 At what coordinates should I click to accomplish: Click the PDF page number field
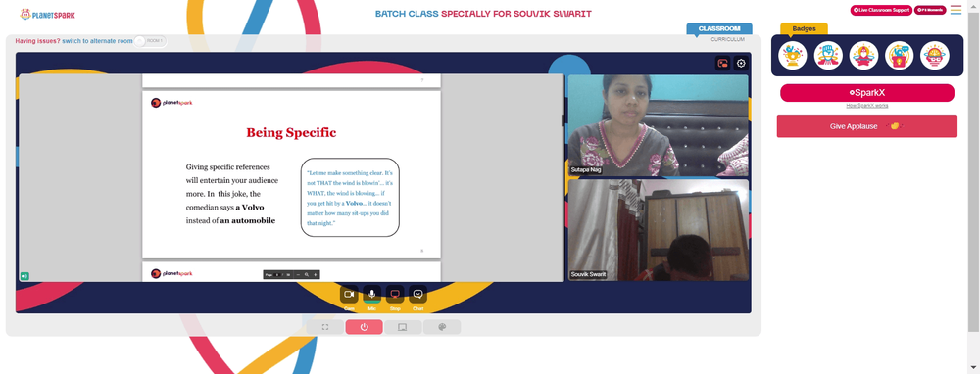[277, 275]
